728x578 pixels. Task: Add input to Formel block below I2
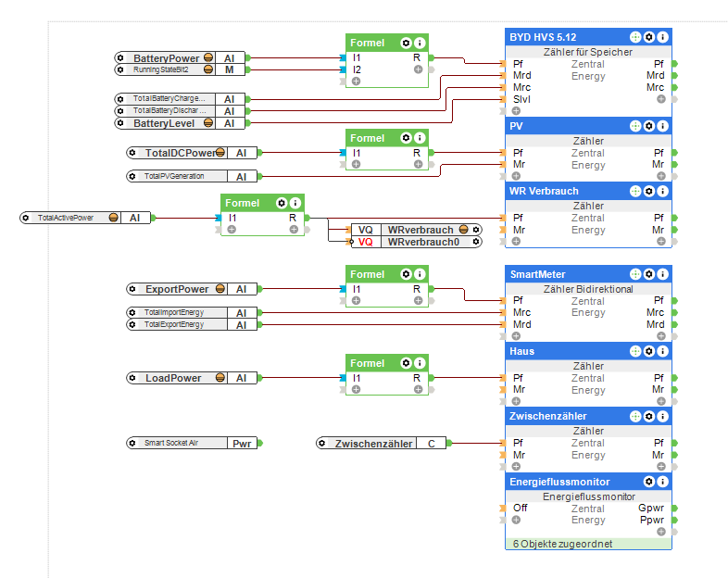click(x=356, y=82)
